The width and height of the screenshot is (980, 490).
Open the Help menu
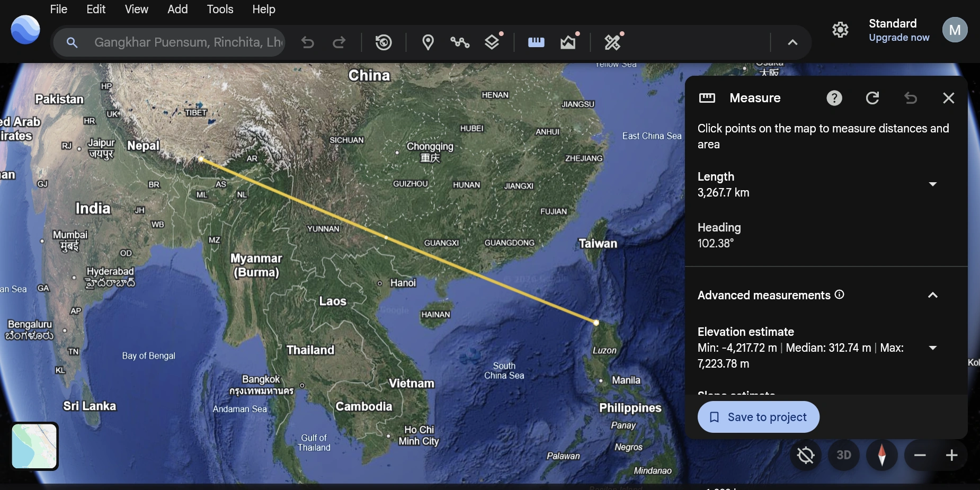click(263, 9)
